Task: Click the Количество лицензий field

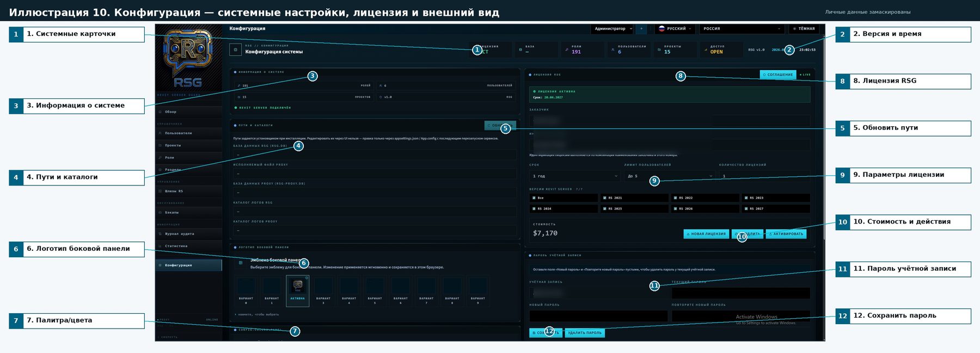Action: tap(764, 176)
